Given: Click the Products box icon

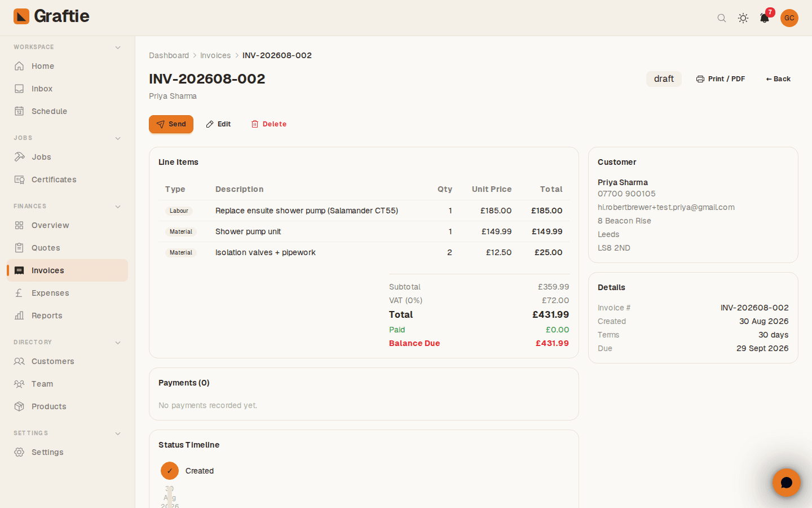Looking at the screenshot, I should click(19, 406).
